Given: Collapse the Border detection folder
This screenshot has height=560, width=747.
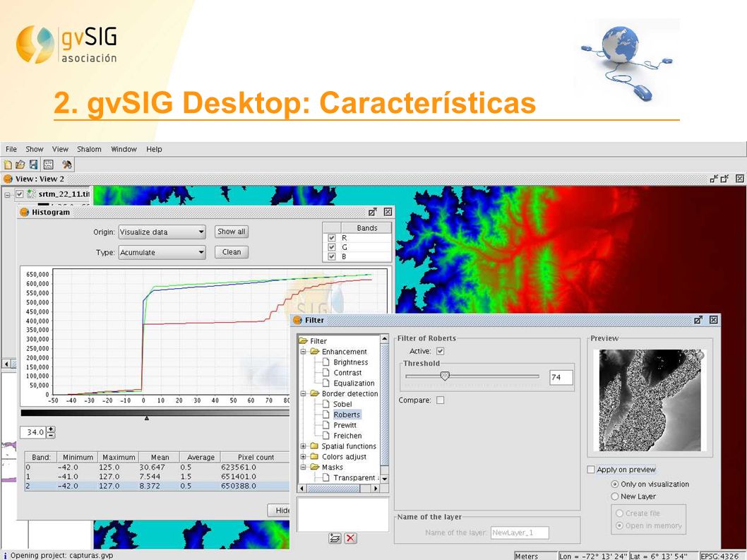Looking at the screenshot, I should 304,393.
